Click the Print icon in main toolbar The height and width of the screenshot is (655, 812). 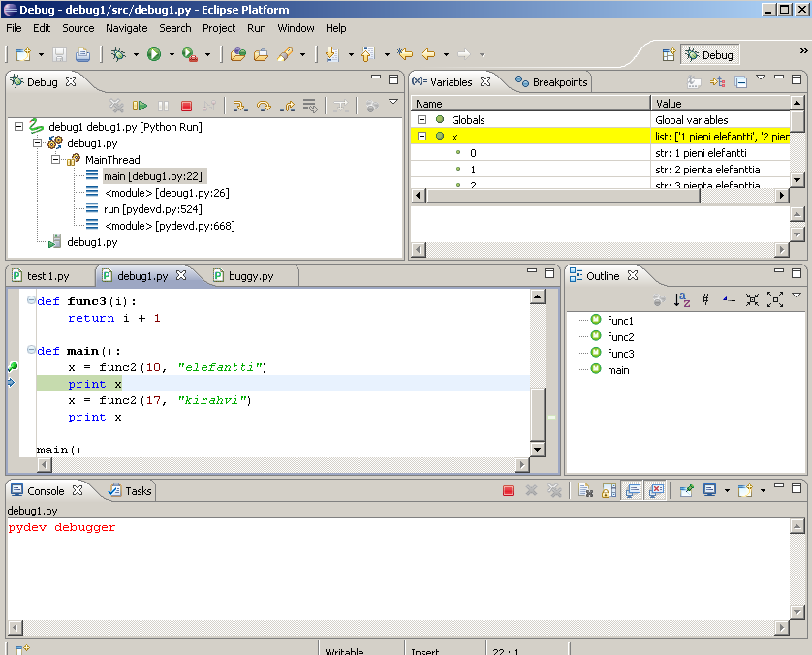(x=83, y=55)
